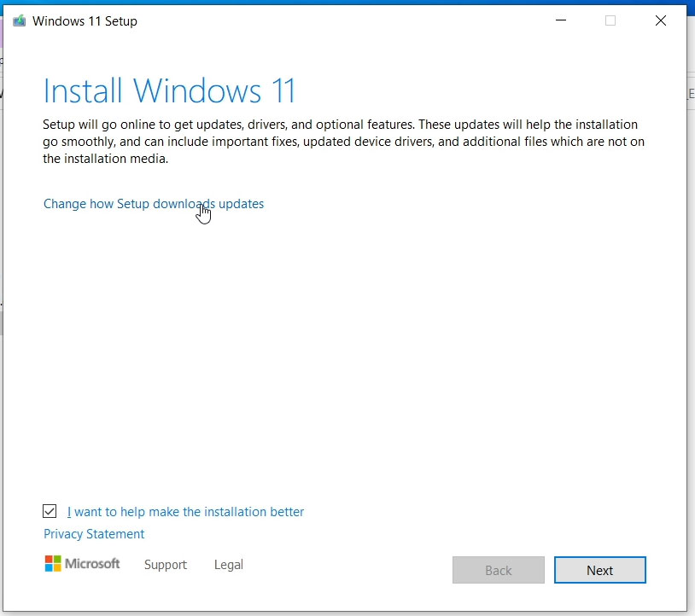Click the empty title bar area
This screenshot has width=695, height=616.
coord(342,21)
